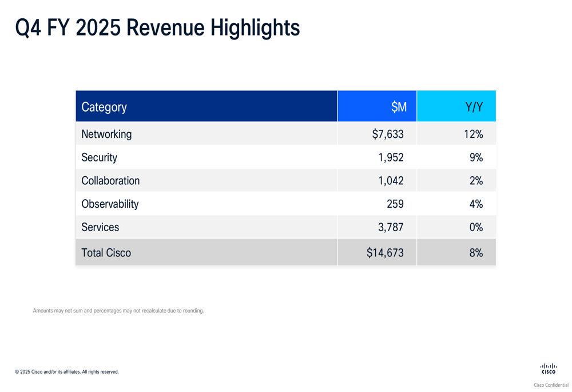Select the 'Security' row label
This screenshot has height=392, width=572.
99,157
